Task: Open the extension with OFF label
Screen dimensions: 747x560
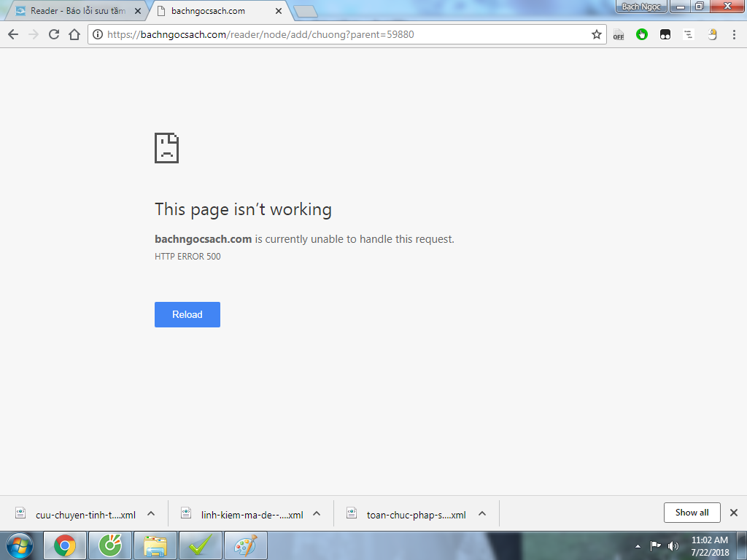Action: (618, 34)
